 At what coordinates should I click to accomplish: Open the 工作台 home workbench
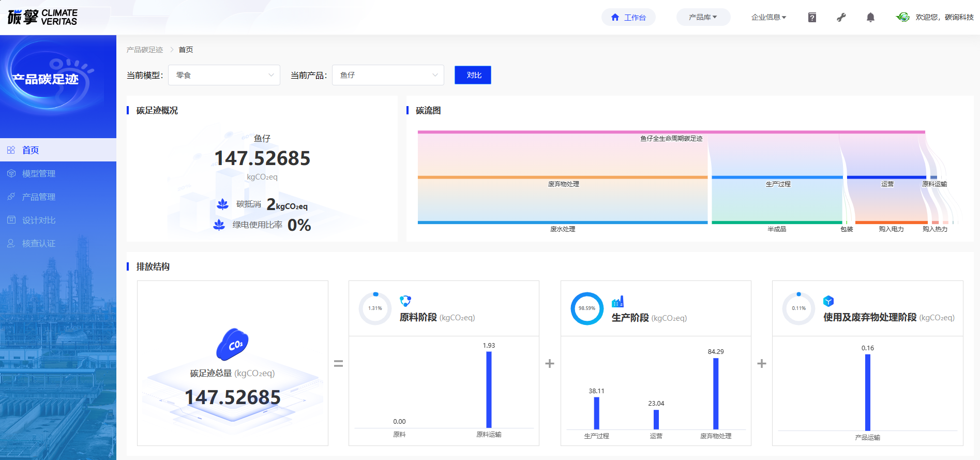tap(628, 17)
